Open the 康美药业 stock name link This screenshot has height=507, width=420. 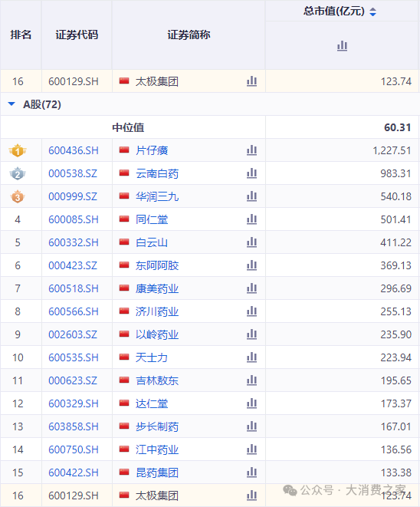click(157, 288)
